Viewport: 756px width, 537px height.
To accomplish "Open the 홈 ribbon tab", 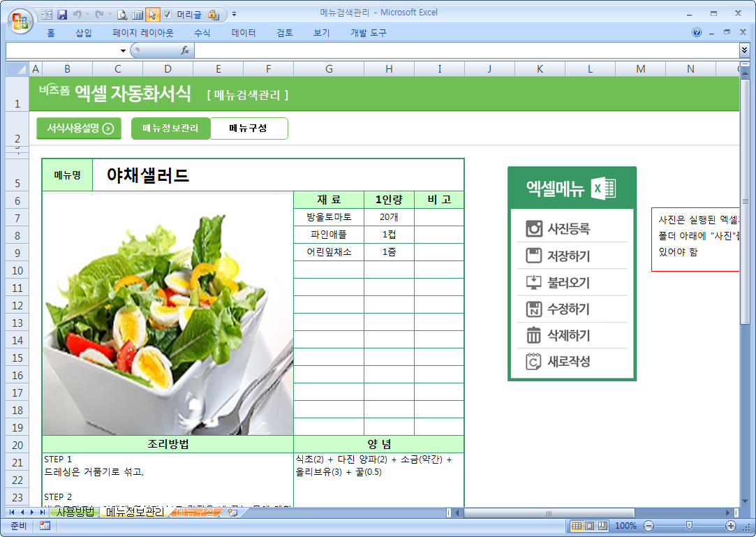I will click(51, 33).
